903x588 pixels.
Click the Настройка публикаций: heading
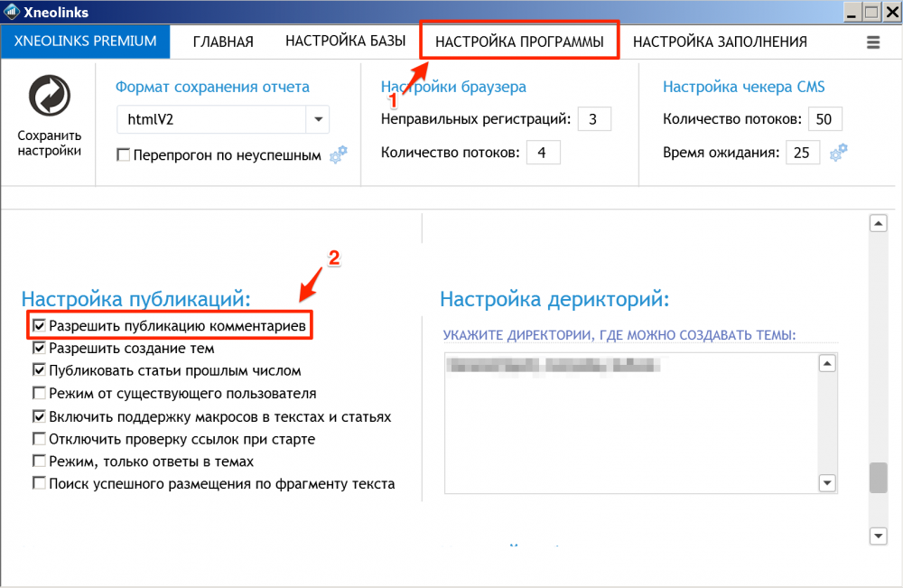[x=136, y=300]
